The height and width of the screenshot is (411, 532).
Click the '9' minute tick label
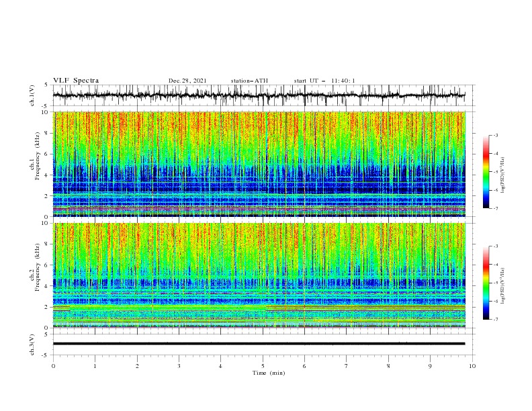tap(430, 366)
